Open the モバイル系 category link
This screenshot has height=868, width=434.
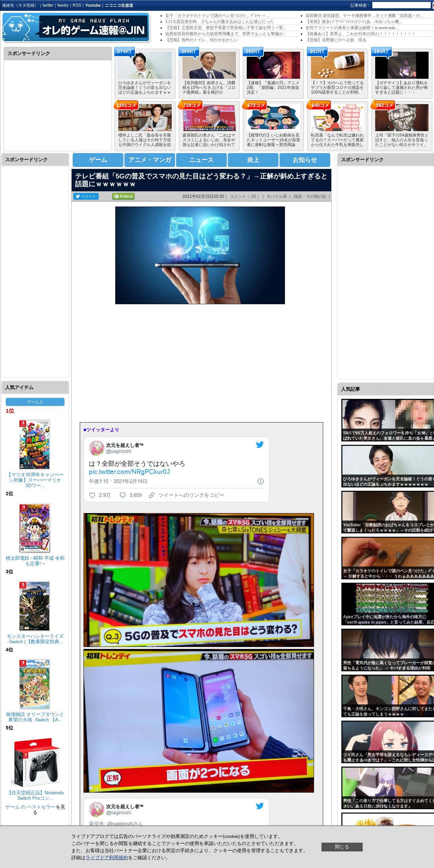[277, 196]
